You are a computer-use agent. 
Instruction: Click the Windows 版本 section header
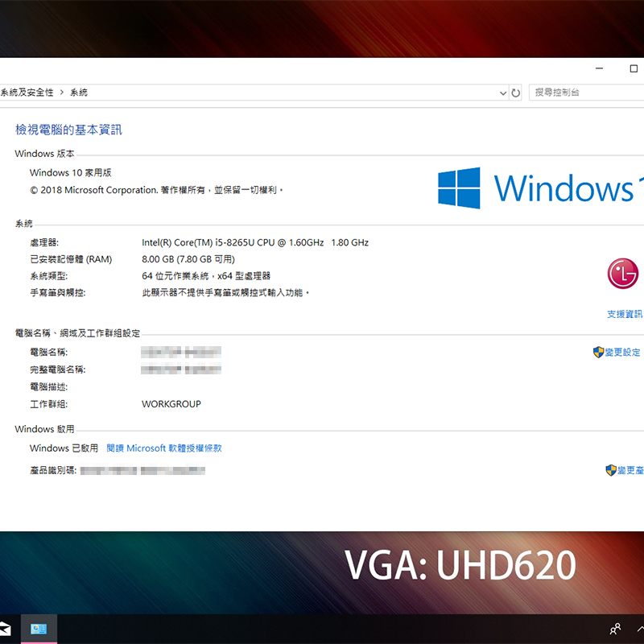tap(45, 154)
